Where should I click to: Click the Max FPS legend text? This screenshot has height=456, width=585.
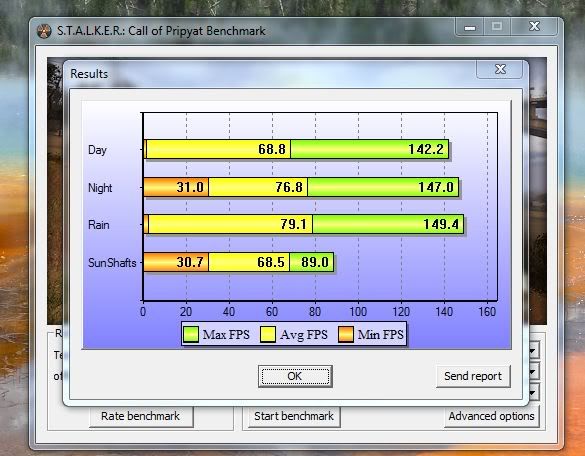(226, 334)
